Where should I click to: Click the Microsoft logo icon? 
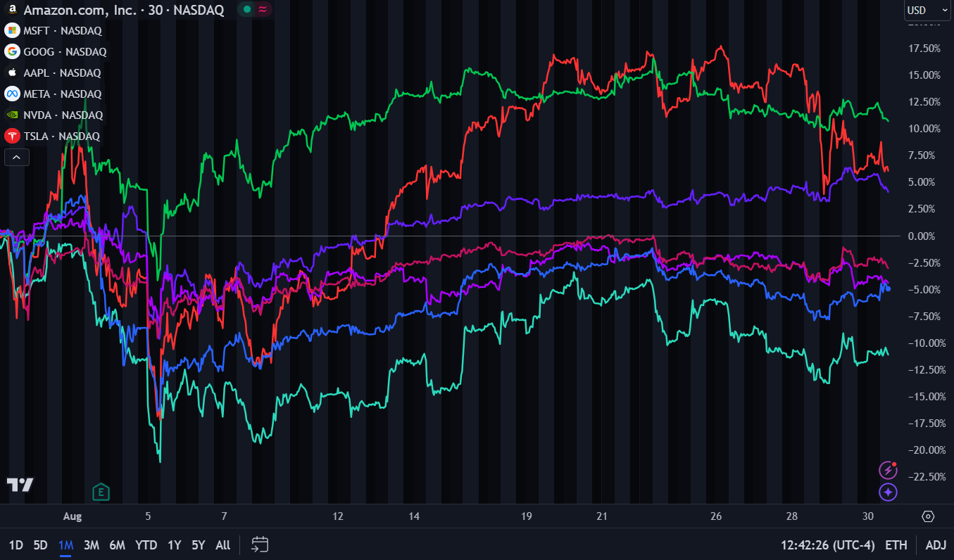click(12, 31)
